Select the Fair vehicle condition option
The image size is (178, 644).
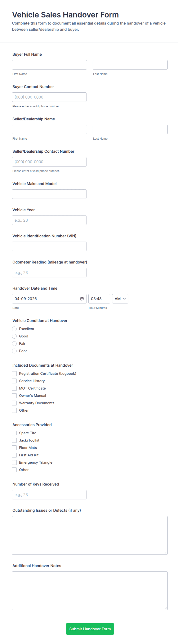(15, 344)
